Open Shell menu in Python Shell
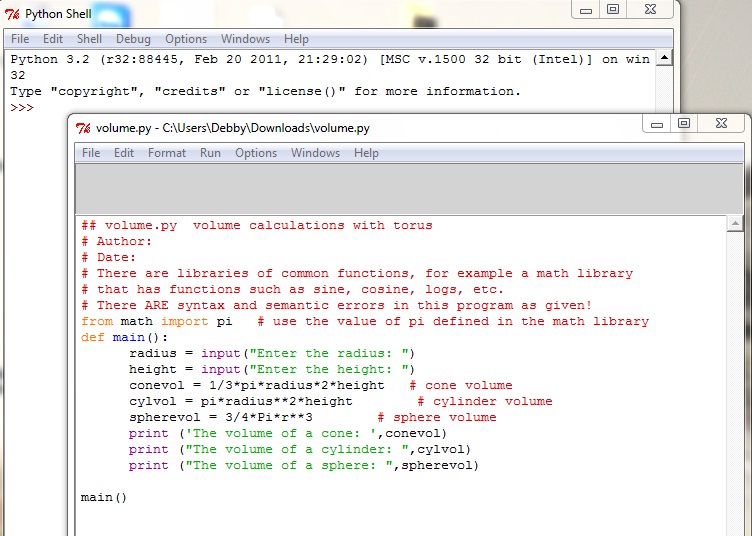752x536 pixels. [89, 39]
